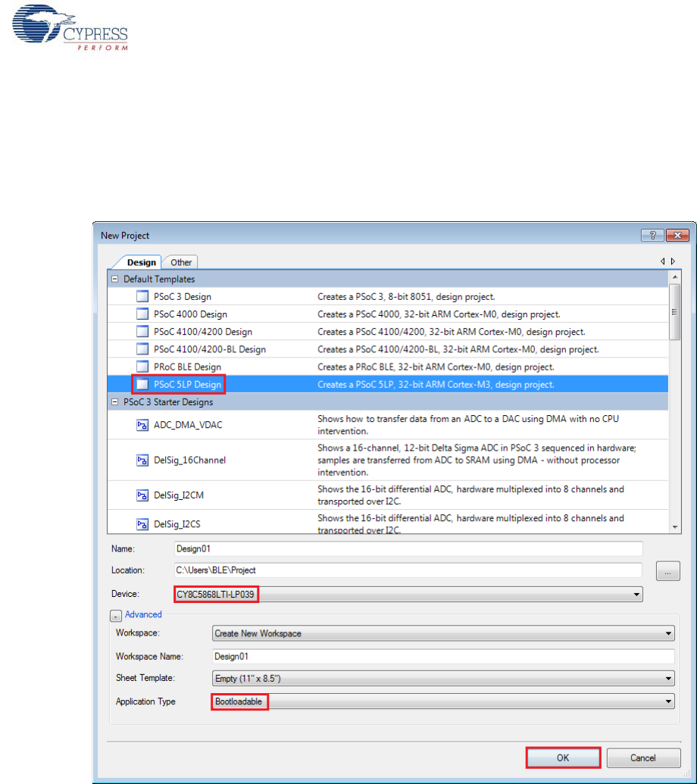Screen dimensions: 697x784
Task: Open the Device dropdown
Action: tap(636, 594)
